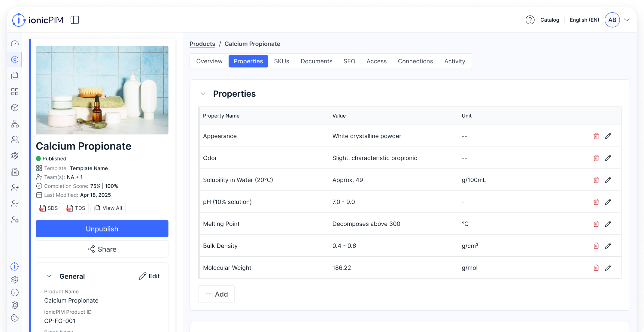Click the Products breadcrumb link
This screenshot has width=644, height=332.
202,44
